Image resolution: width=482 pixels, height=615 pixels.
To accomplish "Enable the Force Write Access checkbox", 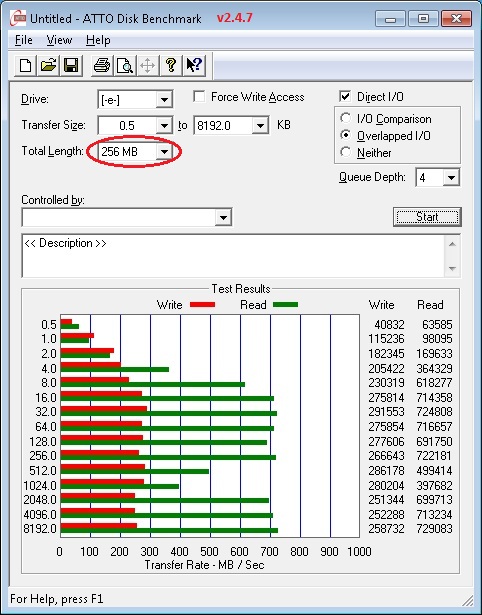I will (x=199, y=96).
